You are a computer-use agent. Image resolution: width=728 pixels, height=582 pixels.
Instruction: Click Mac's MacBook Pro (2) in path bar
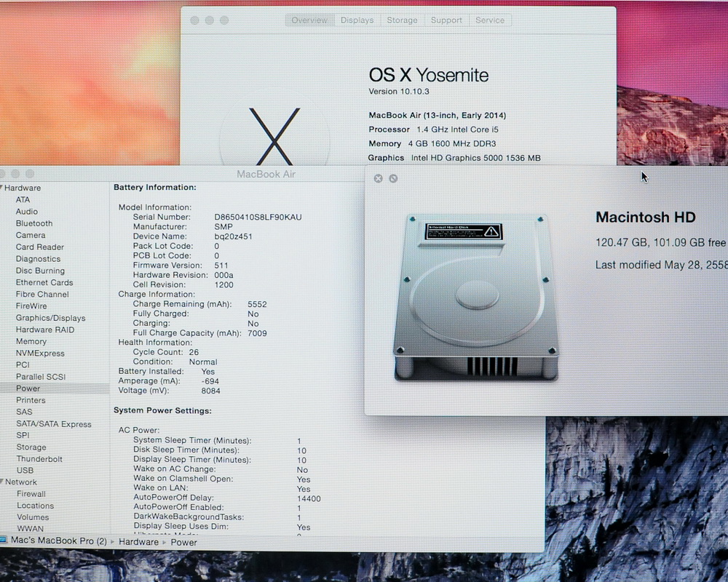58,541
